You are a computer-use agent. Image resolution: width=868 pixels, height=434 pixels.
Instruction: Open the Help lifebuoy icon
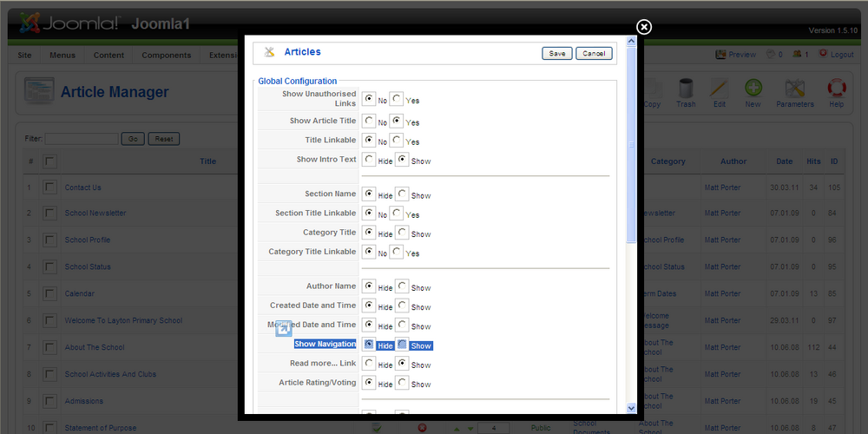coord(837,89)
